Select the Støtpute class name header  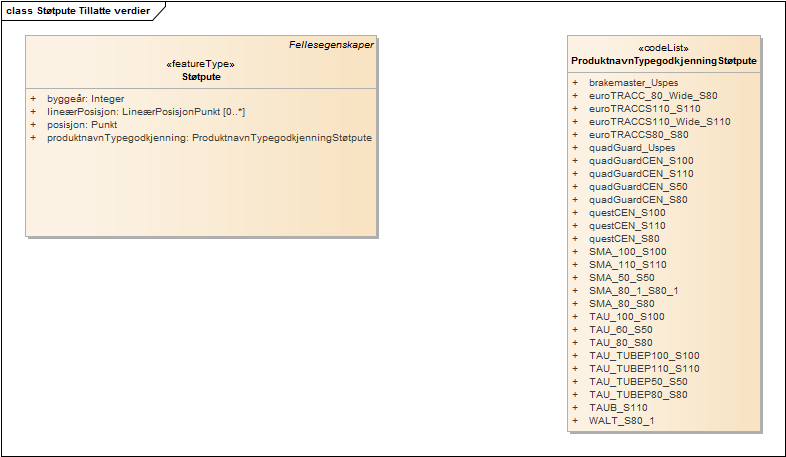coord(201,76)
